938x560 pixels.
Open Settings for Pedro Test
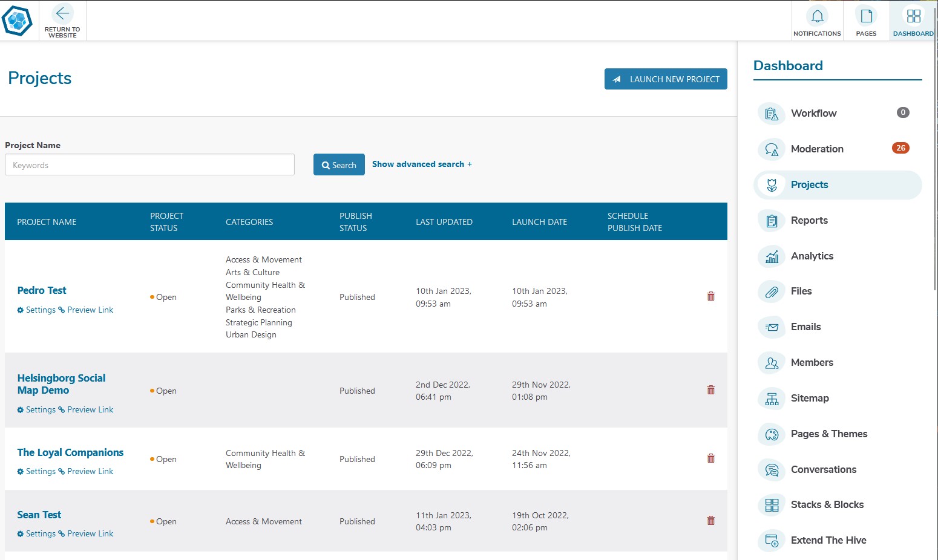point(36,310)
